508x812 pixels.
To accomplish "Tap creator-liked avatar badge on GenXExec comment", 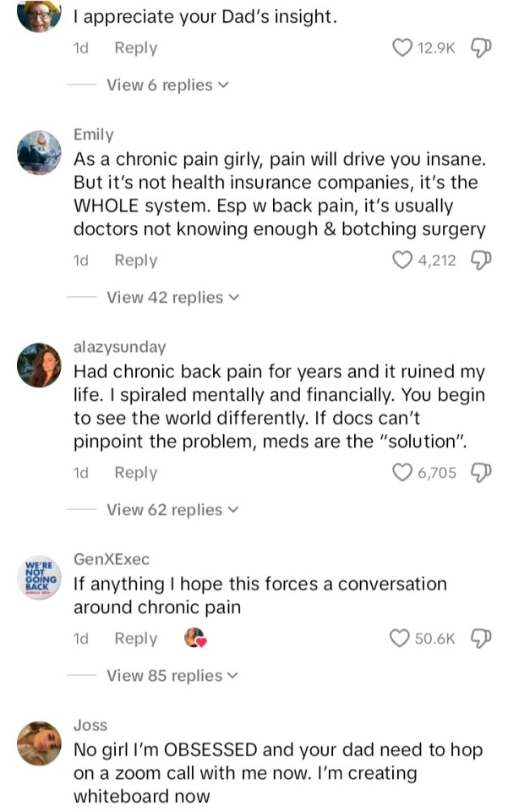I will (x=196, y=639).
